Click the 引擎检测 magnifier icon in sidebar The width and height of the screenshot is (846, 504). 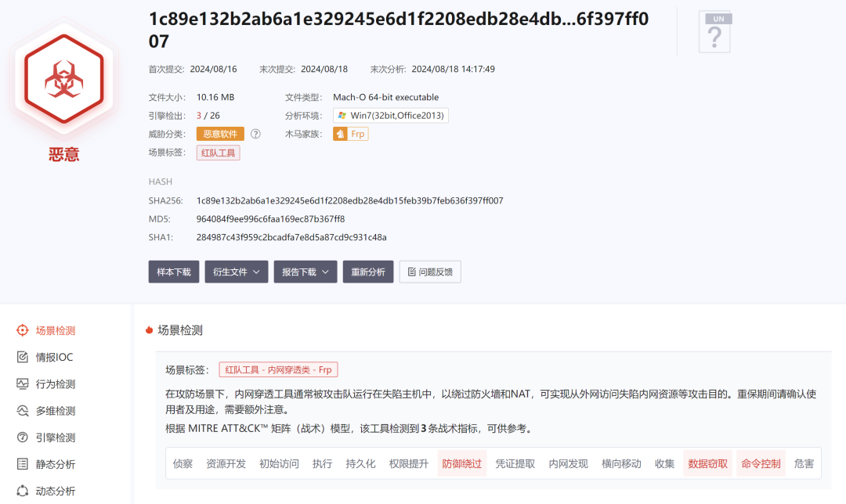pyautogui.click(x=23, y=437)
